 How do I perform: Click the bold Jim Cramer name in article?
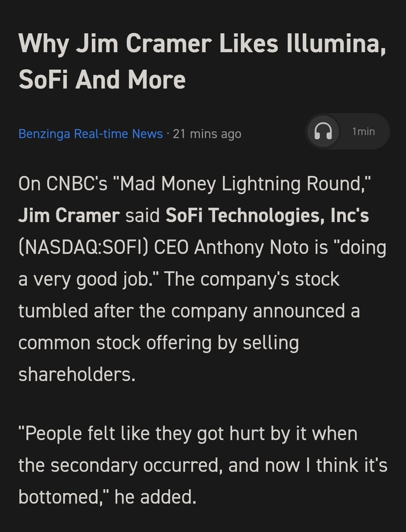(69, 215)
